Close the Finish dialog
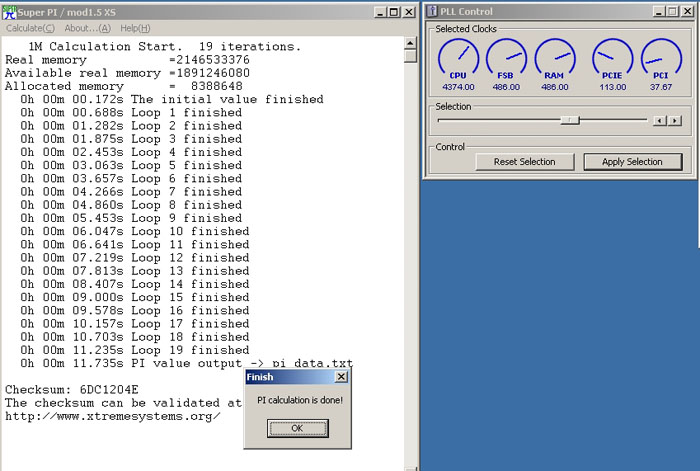This screenshot has width=700, height=471. 341,377
